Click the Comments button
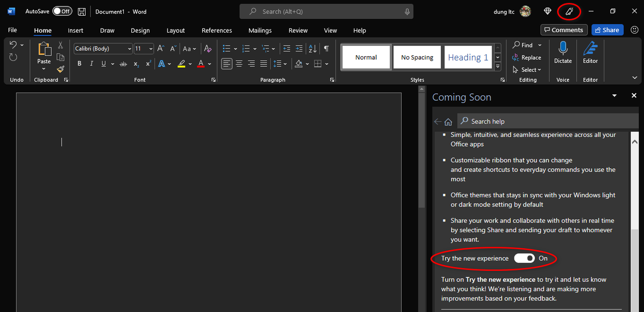 [564, 30]
